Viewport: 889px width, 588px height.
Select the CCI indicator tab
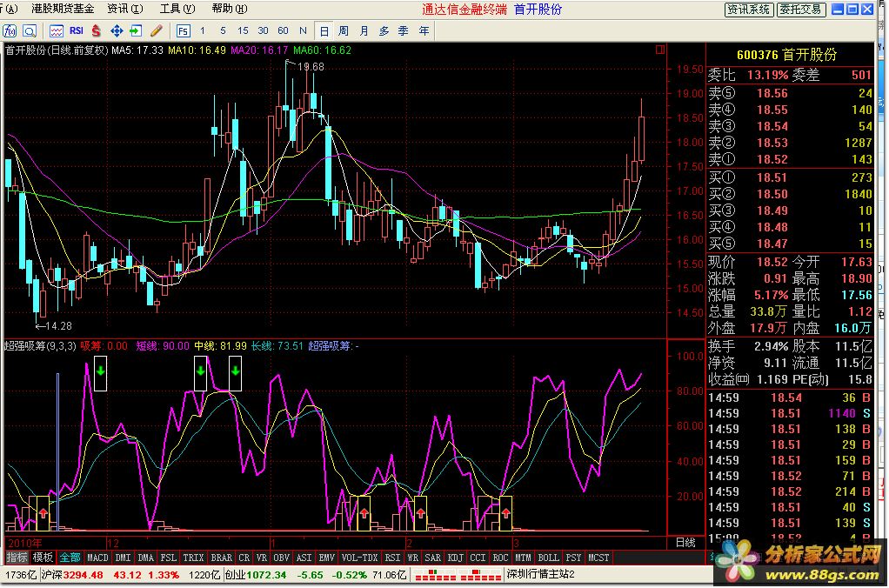click(478, 558)
